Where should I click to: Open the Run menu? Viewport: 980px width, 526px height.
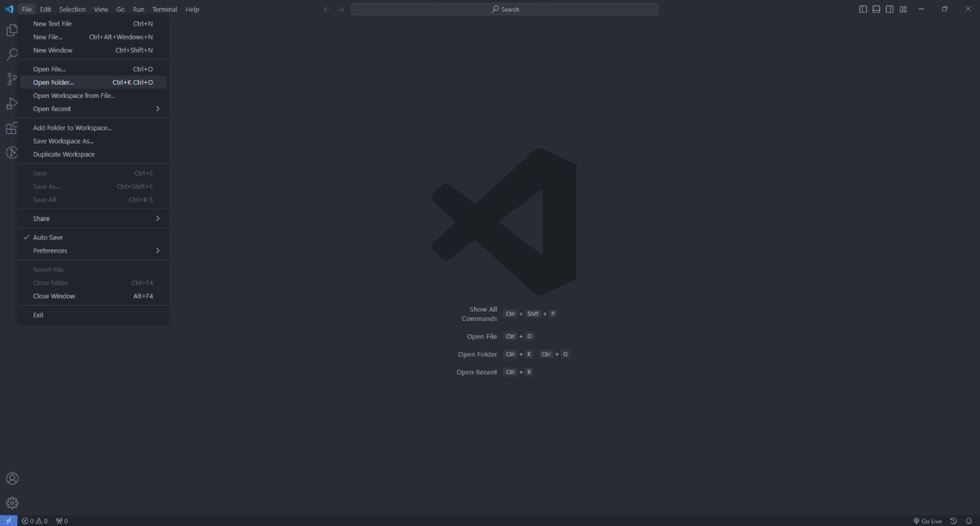coord(138,9)
